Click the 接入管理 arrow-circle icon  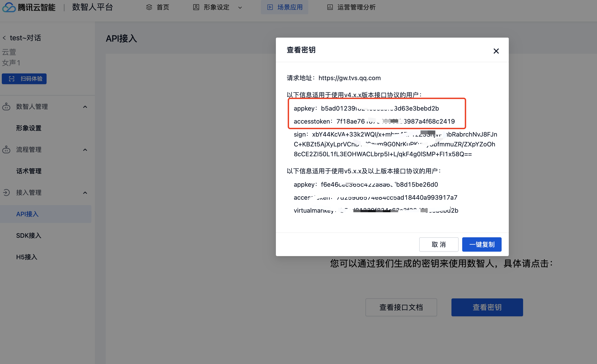coord(6,193)
